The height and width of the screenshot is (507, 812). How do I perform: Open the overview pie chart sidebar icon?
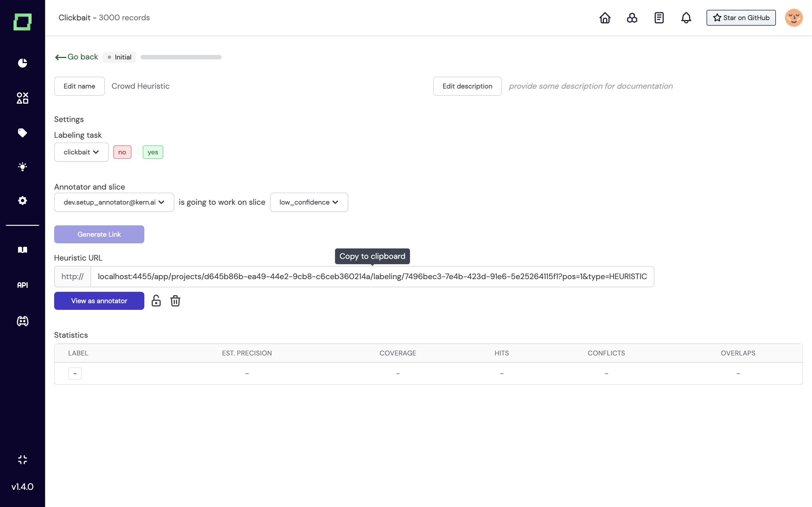point(23,63)
